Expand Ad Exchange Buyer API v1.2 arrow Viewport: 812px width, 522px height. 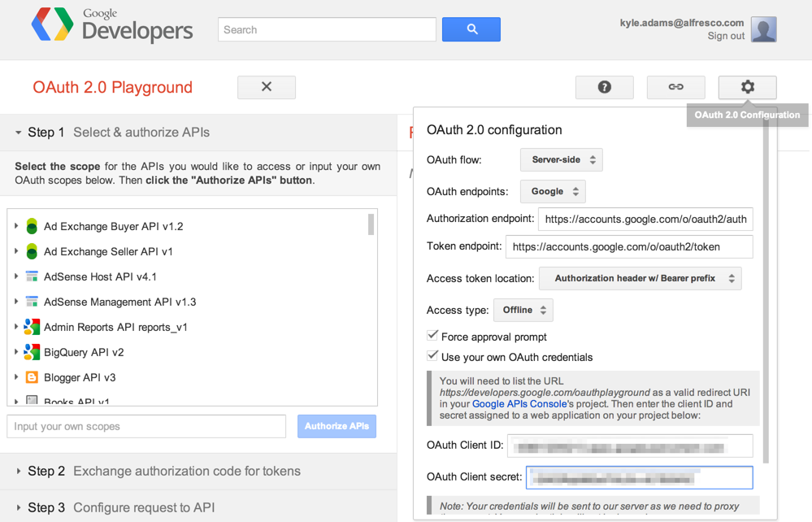pos(16,226)
